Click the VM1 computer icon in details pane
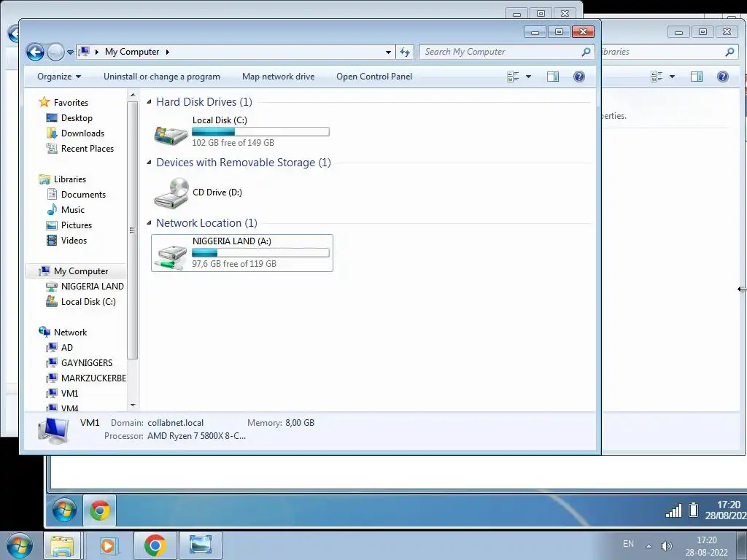747x560 pixels. click(53, 430)
